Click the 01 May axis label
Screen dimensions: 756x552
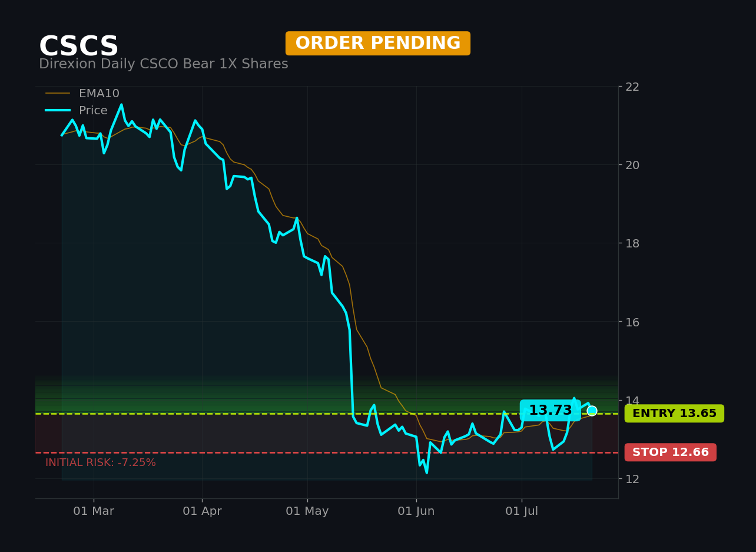[x=307, y=511]
